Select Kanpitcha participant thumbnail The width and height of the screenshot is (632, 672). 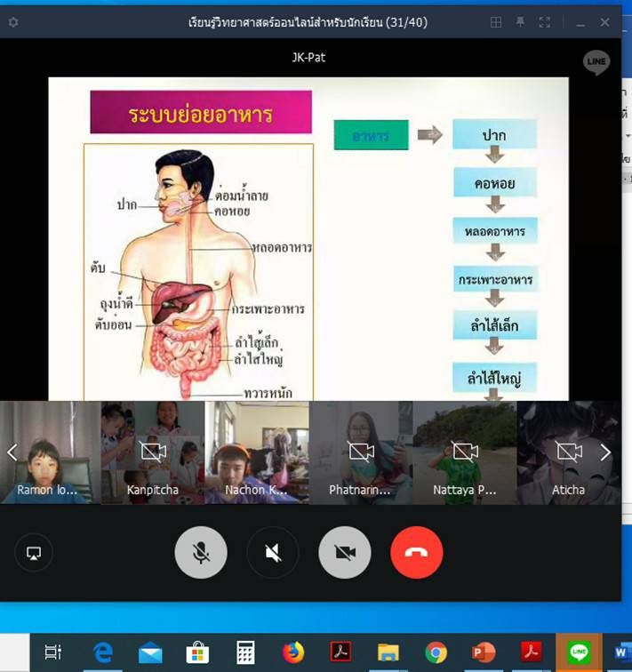pos(153,452)
